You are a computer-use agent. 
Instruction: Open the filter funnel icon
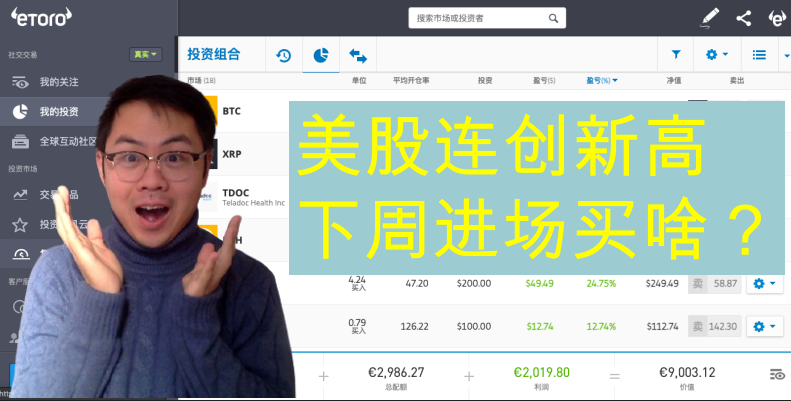coord(676,54)
